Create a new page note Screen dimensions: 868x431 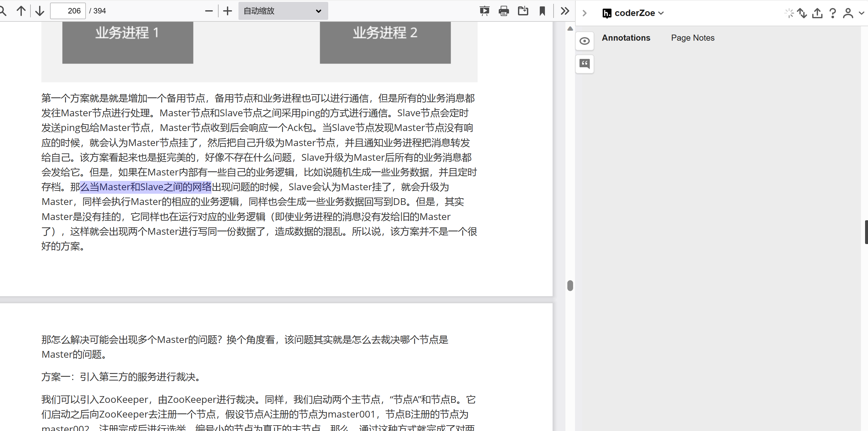pyautogui.click(x=585, y=64)
